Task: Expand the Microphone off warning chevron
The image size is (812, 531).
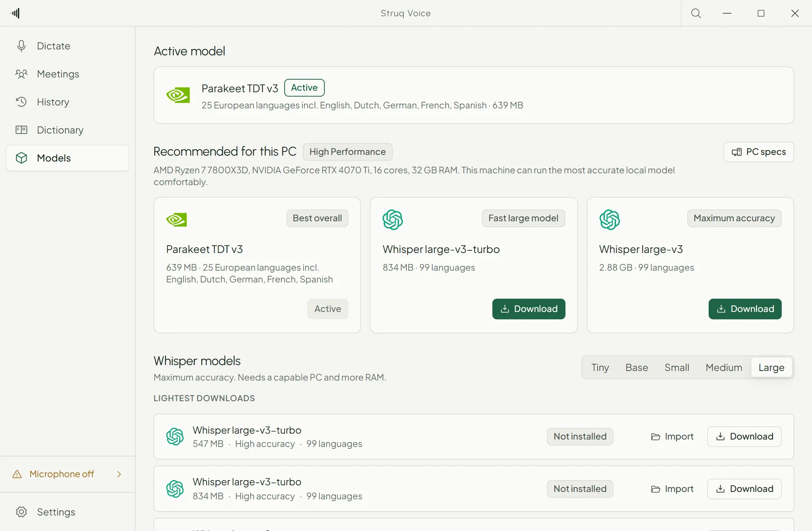Action: coord(119,474)
